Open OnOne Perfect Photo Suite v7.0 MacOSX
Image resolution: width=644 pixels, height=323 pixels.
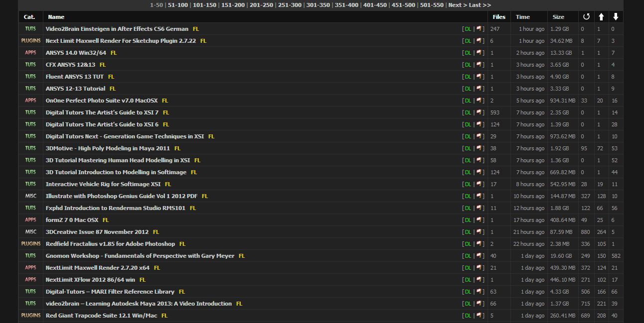coord(102,101)
